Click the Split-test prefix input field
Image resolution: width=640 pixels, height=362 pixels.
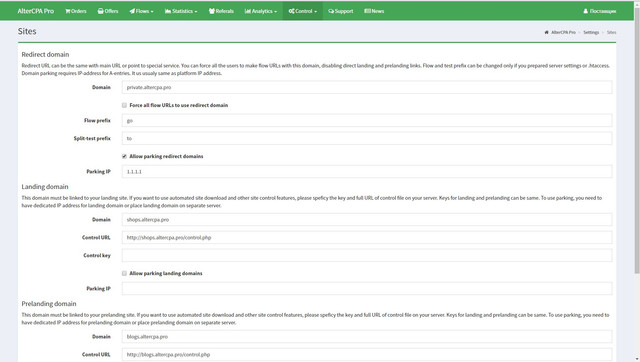point(367,138)
